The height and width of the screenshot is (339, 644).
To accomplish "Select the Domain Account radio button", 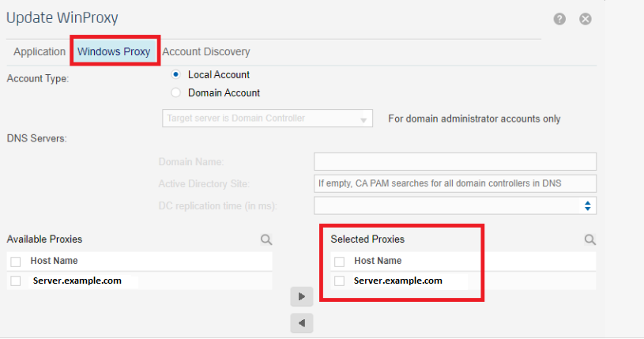I will (176, 92).
